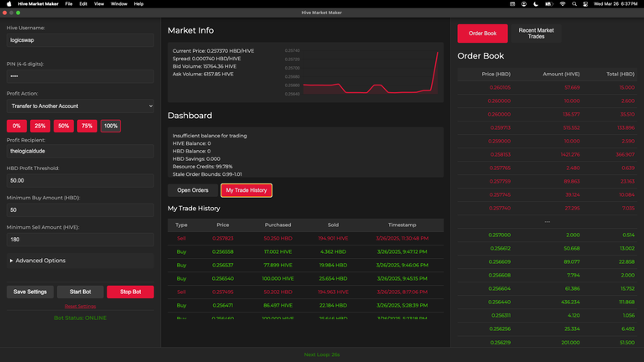Select 25% profit option
This screenshot has height=362, width=644.
[40, 126]
